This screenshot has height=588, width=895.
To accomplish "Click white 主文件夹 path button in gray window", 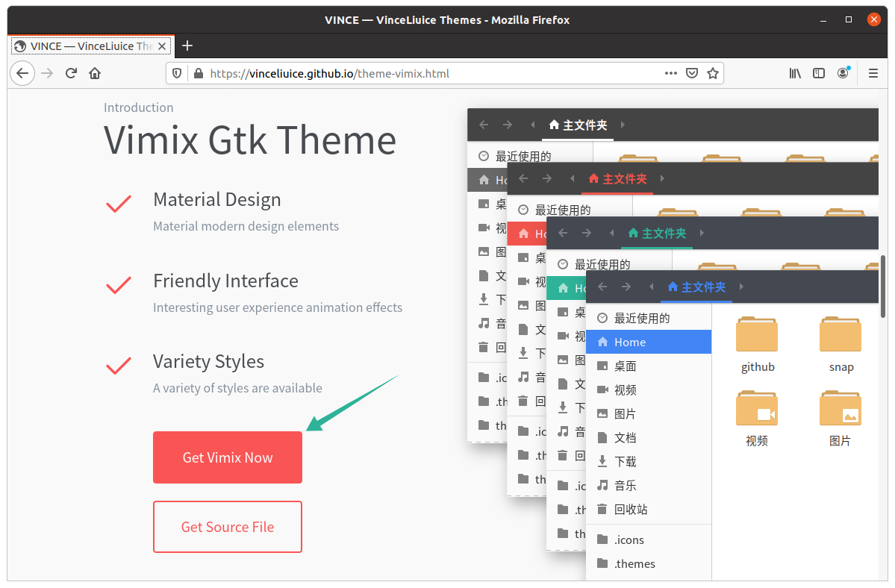I will 578,125.
